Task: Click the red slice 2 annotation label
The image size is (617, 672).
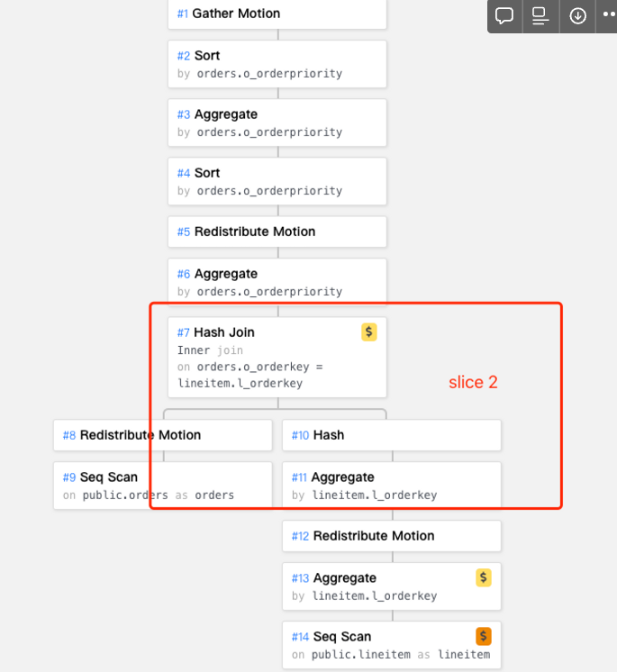Action: 473,382
